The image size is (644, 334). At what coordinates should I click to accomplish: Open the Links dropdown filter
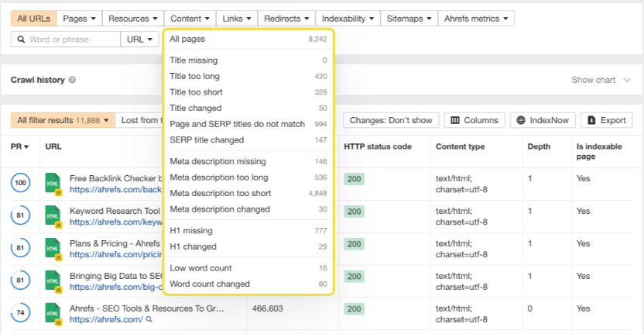237,19
